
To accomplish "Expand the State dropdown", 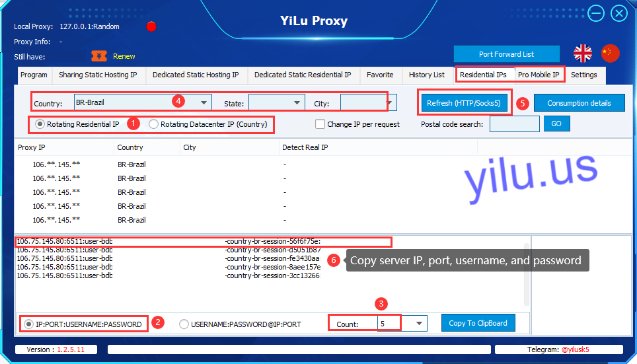I will [297, 103].
